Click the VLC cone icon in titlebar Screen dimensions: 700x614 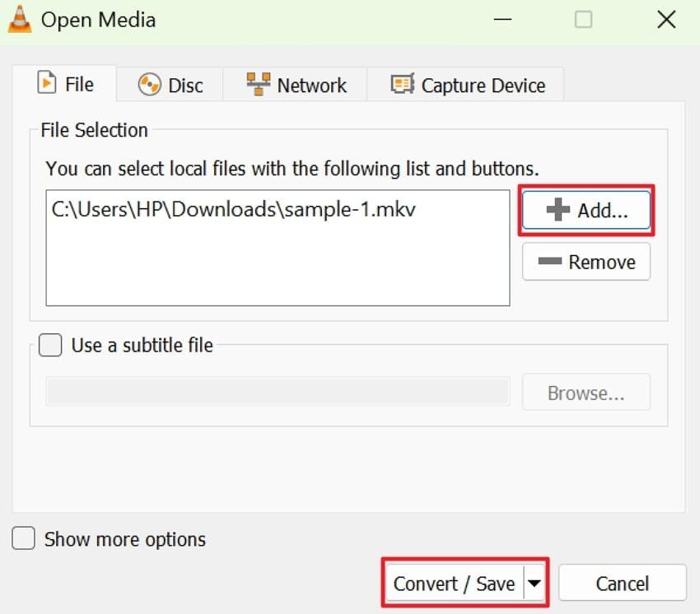pos(20,18)
